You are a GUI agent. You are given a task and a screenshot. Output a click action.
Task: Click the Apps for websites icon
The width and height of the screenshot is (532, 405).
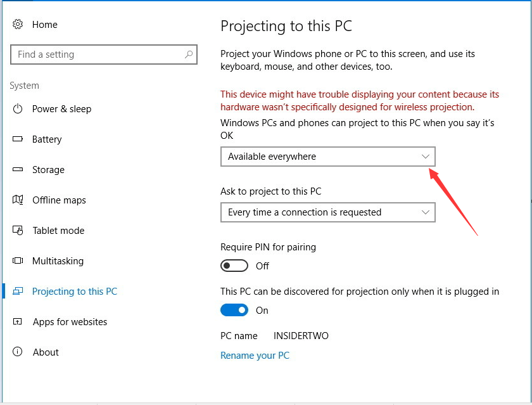[18, 321]
